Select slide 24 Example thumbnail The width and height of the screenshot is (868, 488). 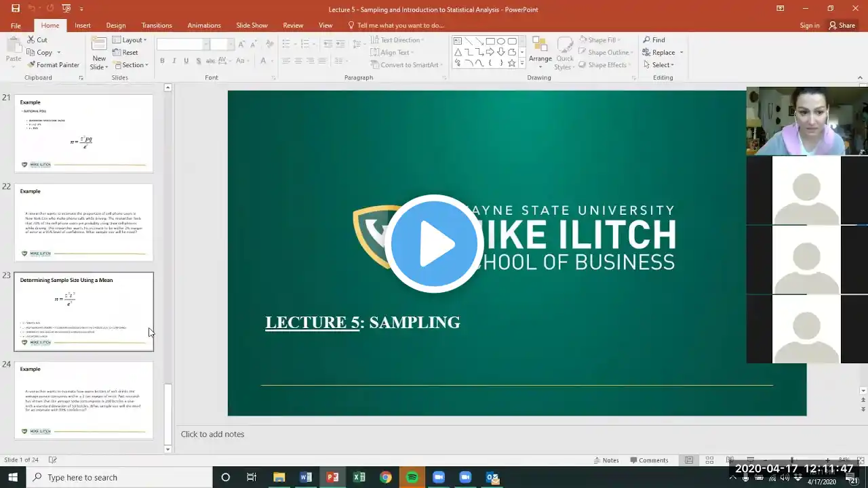coord(84,400)
